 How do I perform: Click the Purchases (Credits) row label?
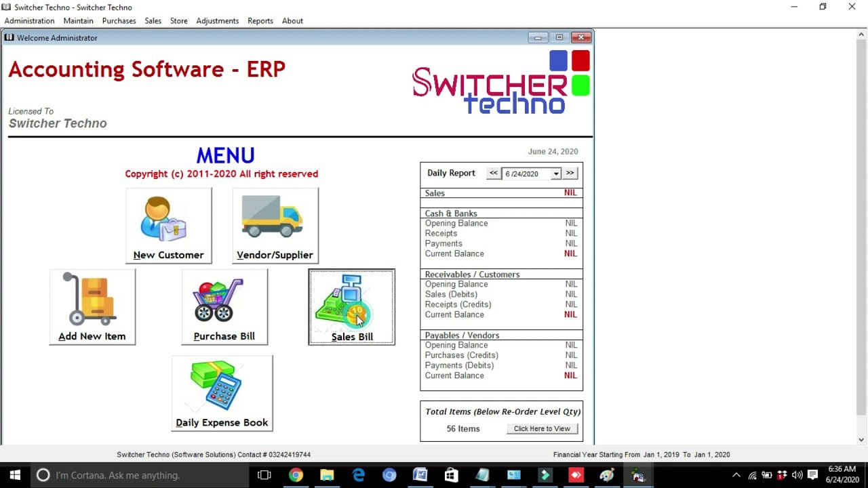(x=462, y=355)
